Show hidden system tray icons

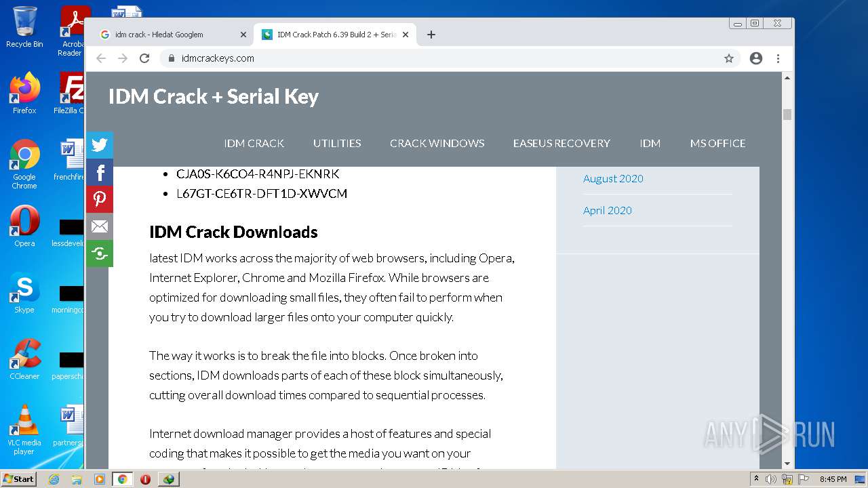coord(756,479)
